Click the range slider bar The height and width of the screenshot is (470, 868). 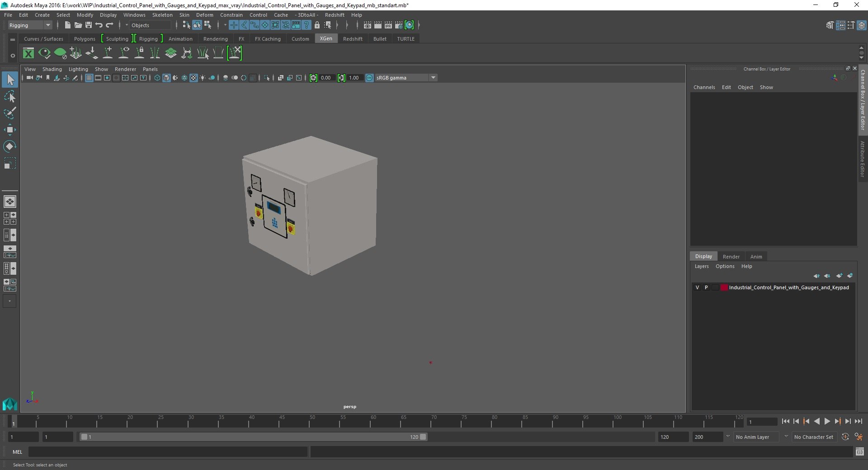click(253, 437)
